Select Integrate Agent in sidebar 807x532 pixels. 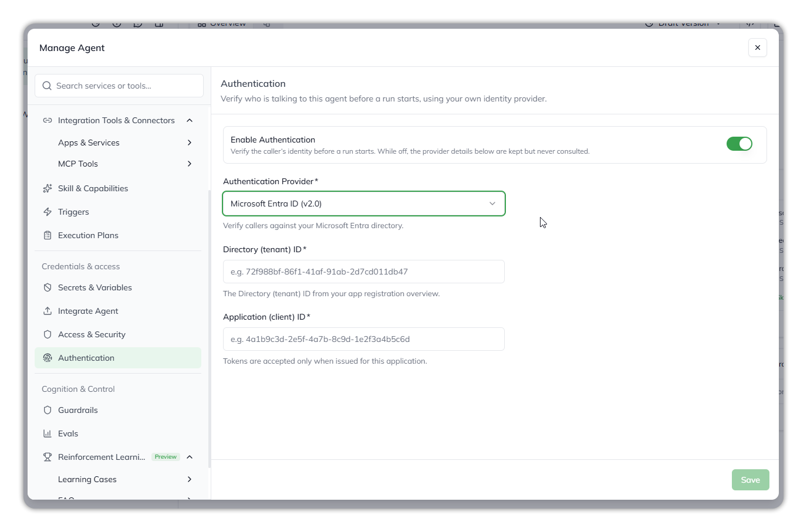coord(118,311)
